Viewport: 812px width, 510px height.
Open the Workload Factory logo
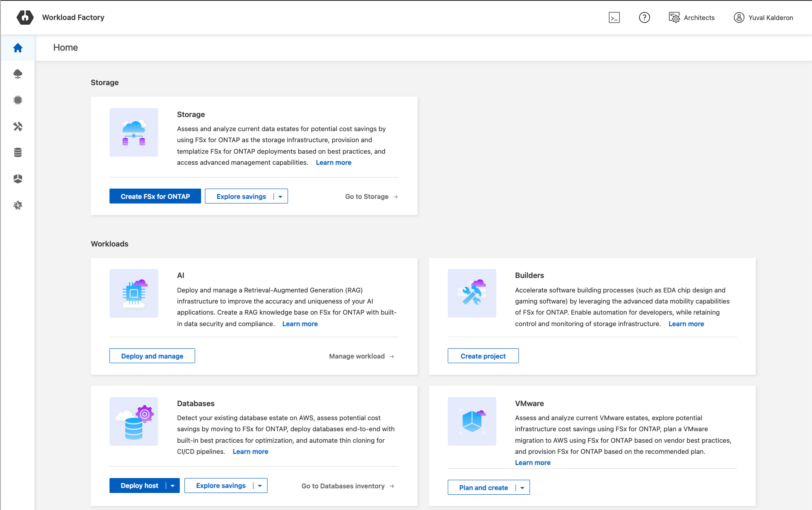coord(25,17)
